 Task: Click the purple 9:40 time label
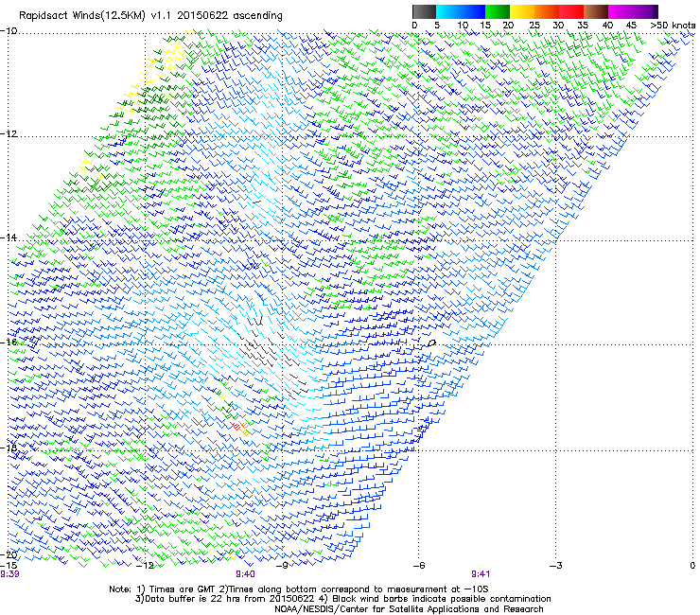pyautogui.click(x=246, y=574)
